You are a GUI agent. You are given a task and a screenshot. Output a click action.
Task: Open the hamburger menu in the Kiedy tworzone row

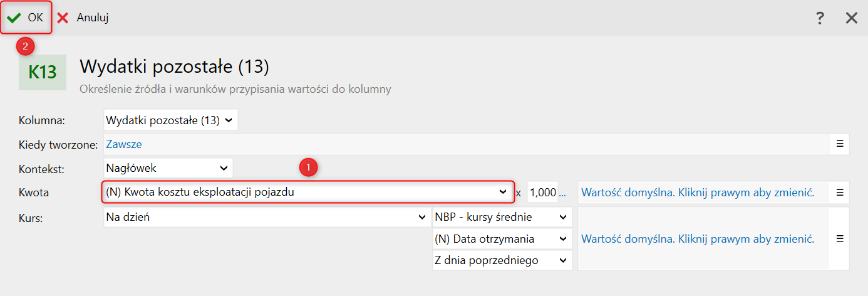(840, 144)
